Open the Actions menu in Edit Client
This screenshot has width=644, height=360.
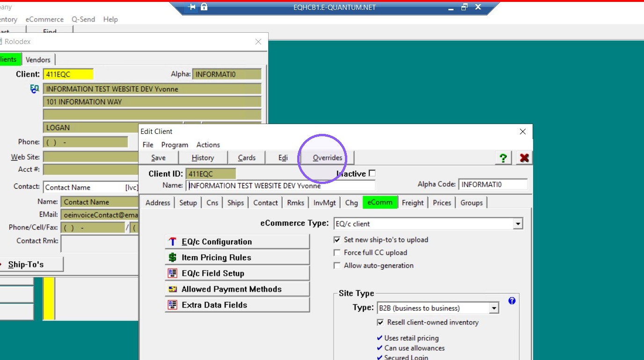[208, 145]
